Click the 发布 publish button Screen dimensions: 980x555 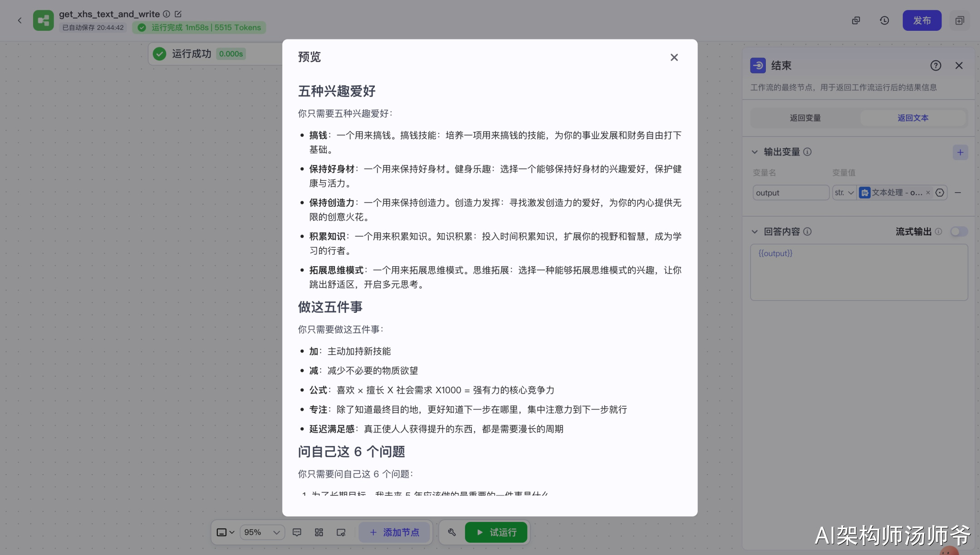pyautogui.click(x=921, y=20)
